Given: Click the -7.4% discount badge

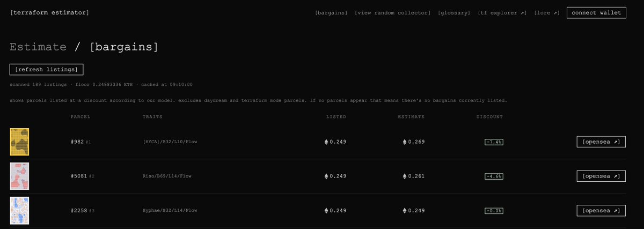Looking at the screenshot, I should coord(494,142).
